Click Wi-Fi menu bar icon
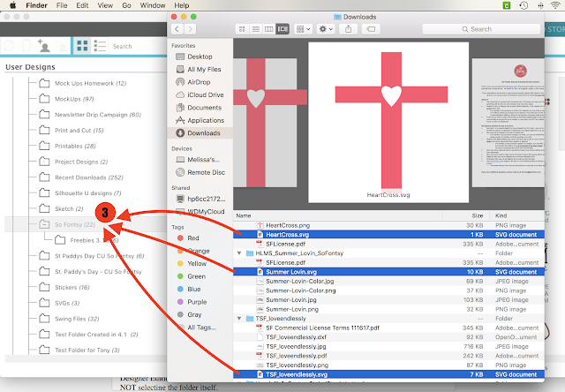The width and height of the screenshot is (565, 392). click(555, 5)
